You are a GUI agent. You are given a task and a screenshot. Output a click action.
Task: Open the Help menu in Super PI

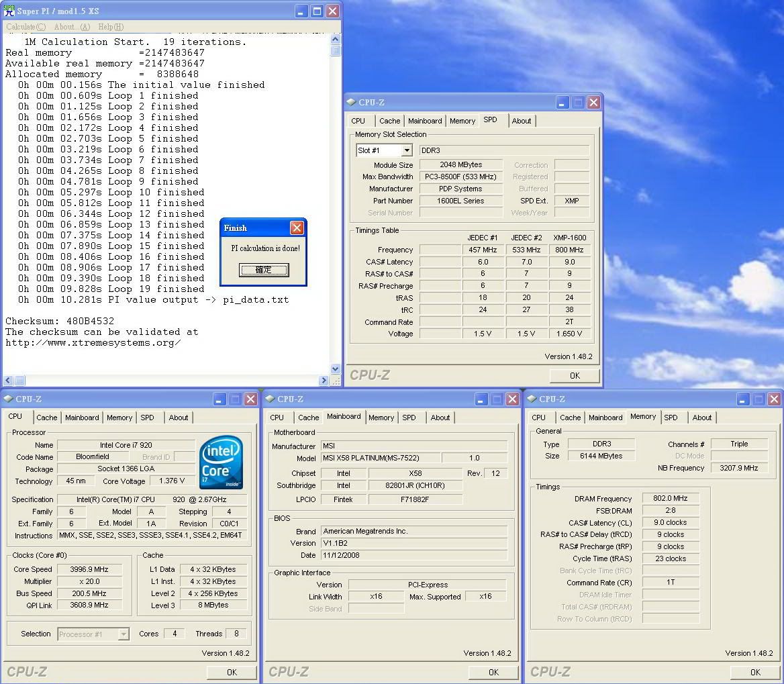pos(111,26)
